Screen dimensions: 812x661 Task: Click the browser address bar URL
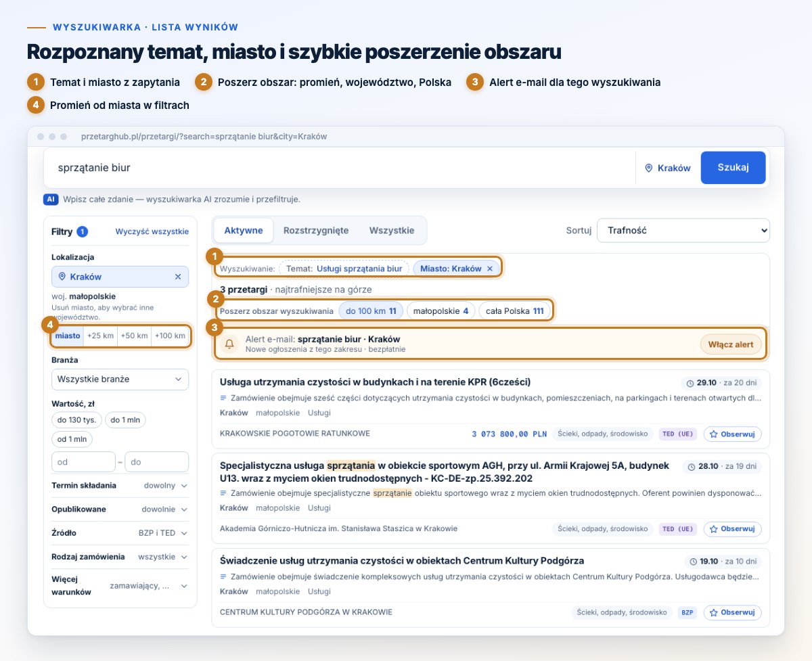204,137
